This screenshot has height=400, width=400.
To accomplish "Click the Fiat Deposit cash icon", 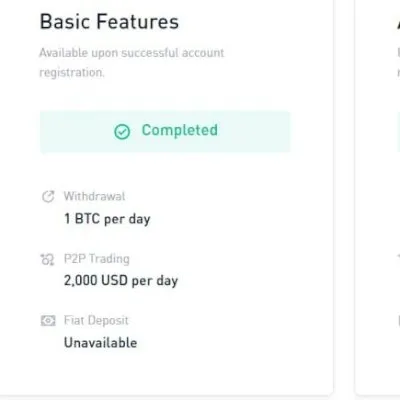I will pyautogui.click(x=48, y=321).
